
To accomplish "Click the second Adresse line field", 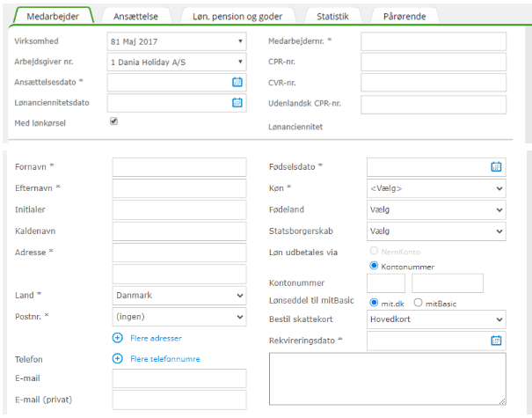I will [x=179, y=274].
